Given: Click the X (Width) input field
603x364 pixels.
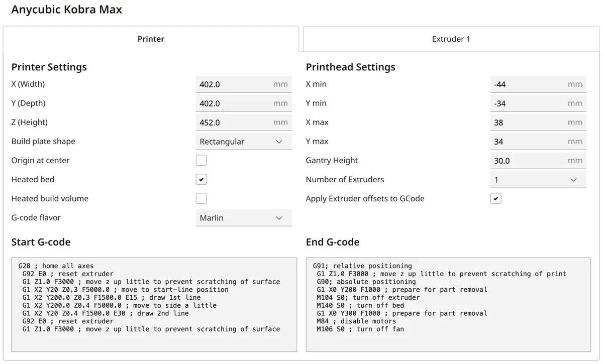Looking at the screenshot, I should point(234,84).
